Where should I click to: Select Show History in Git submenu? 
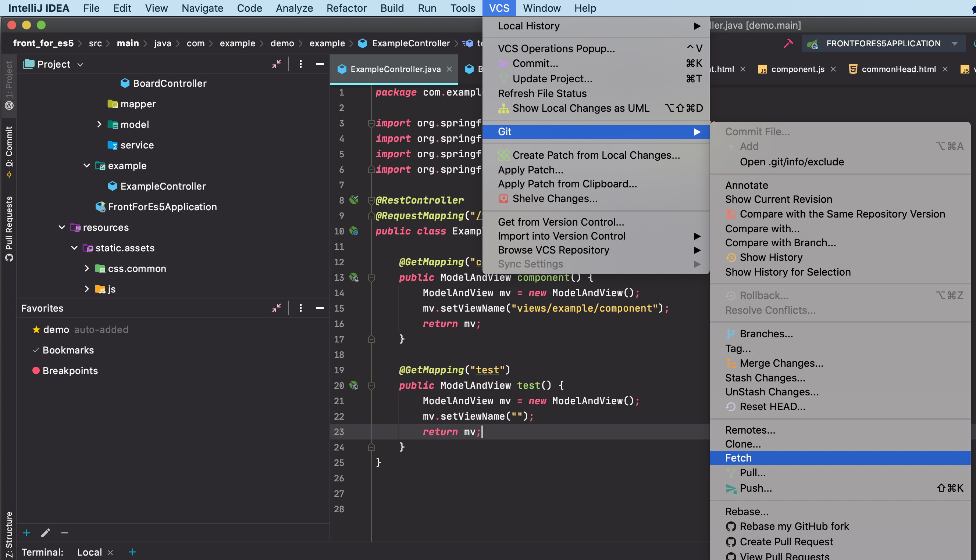(840, 257)
